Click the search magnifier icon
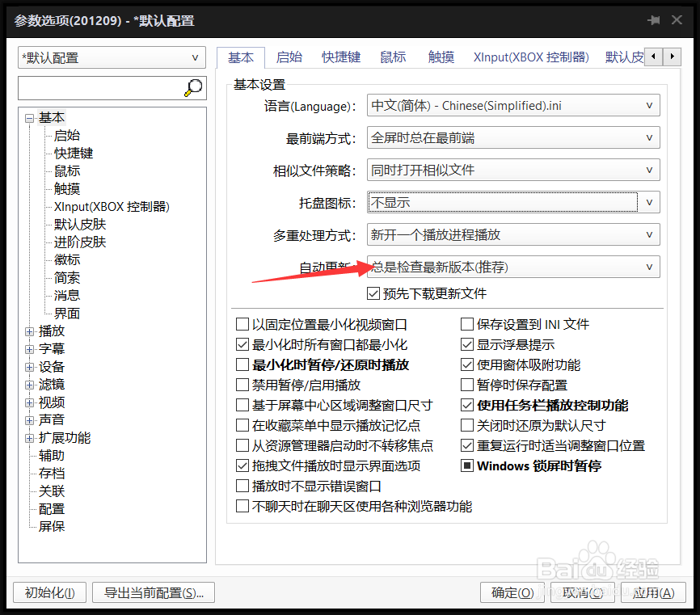The width and height of the screenshot is (700, 615). (193, 86)
